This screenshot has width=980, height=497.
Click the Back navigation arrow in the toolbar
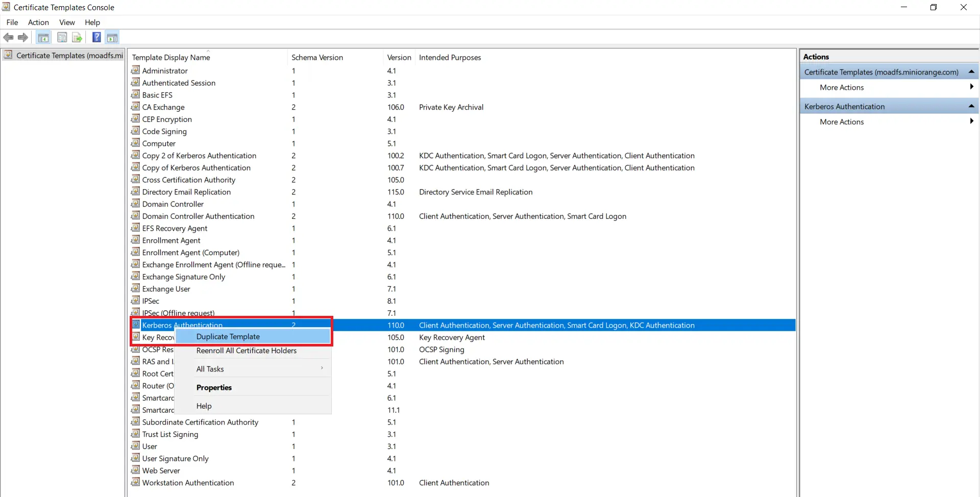pos(8,37)
